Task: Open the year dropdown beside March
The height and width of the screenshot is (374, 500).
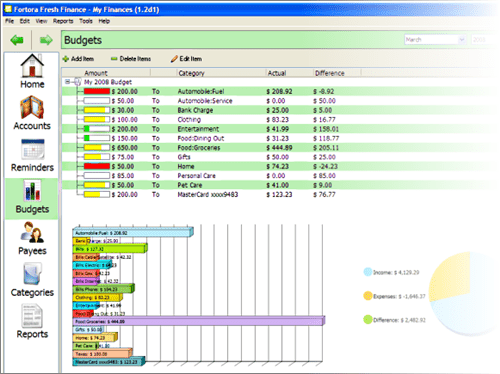Action: point(484,40)
